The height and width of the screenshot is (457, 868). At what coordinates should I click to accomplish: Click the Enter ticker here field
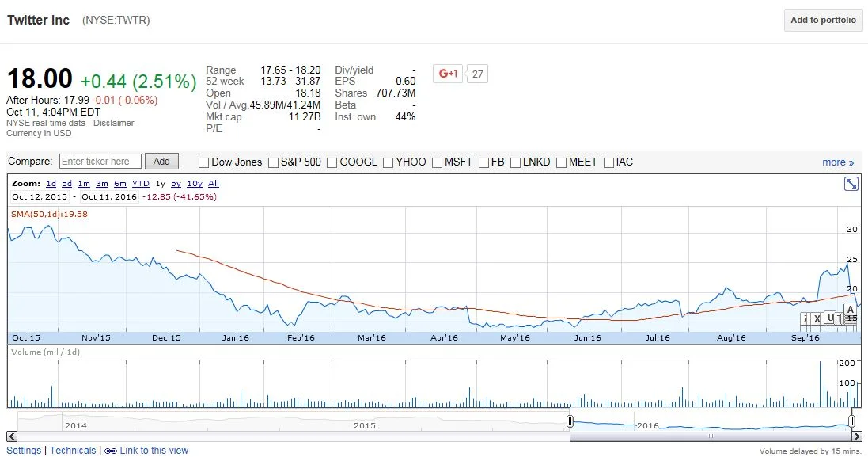[x=100, y=162]
